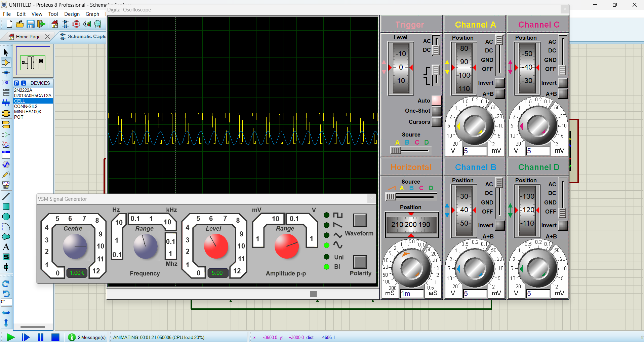Click the Generator mode sine icon
The height and width of the screenshot is (342, 644).
[6, 165]
